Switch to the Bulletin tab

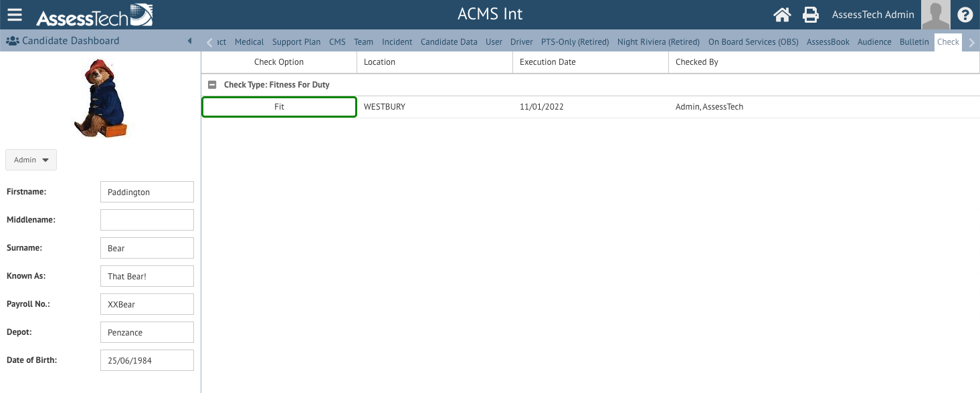click(914, 41)
